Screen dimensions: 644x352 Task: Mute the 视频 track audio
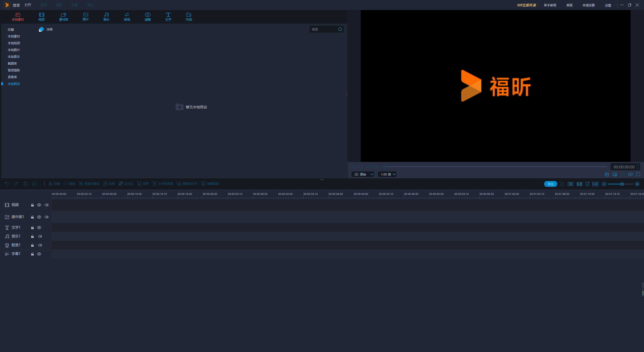pyautogui.click(x=47, y=205)
